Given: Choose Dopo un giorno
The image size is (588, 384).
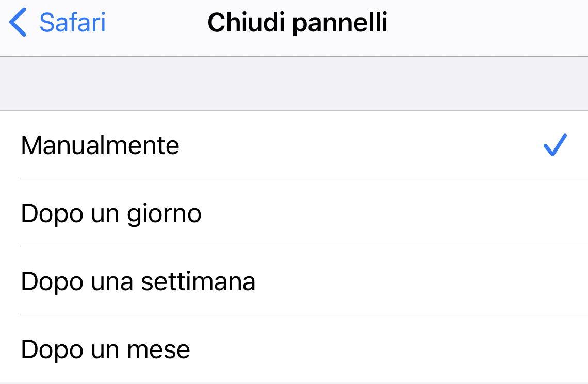Looking at the screenshot, I should point(294,213).
